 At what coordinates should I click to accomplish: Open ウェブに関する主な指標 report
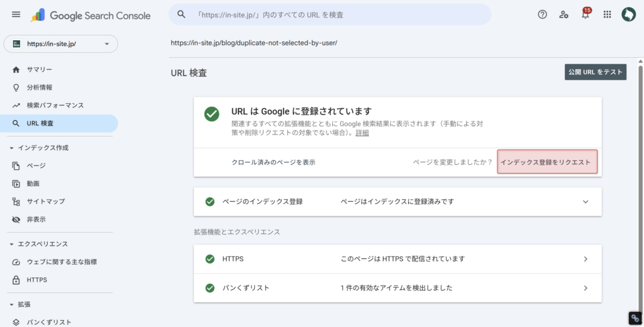click(62, 262)
